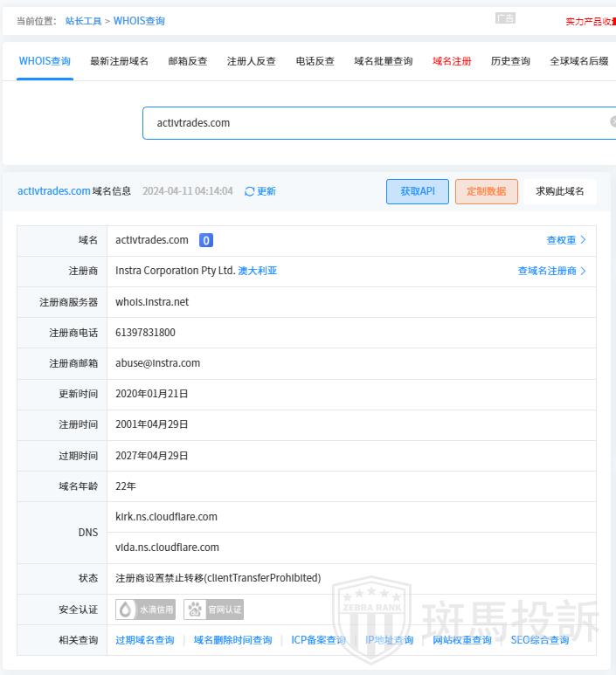Viewport: 616px width, 675px height.
Task: Click the blue 0 weight badge
Action: point(205,240)
